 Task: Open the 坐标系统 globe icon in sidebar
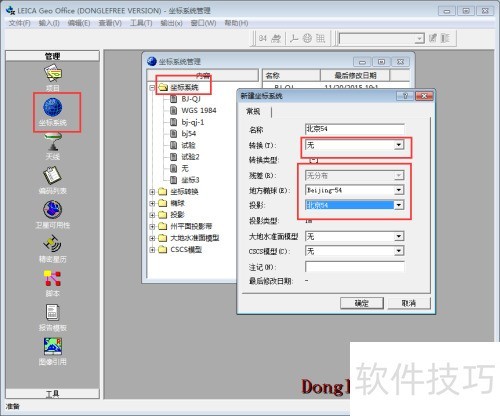point(53,107)
